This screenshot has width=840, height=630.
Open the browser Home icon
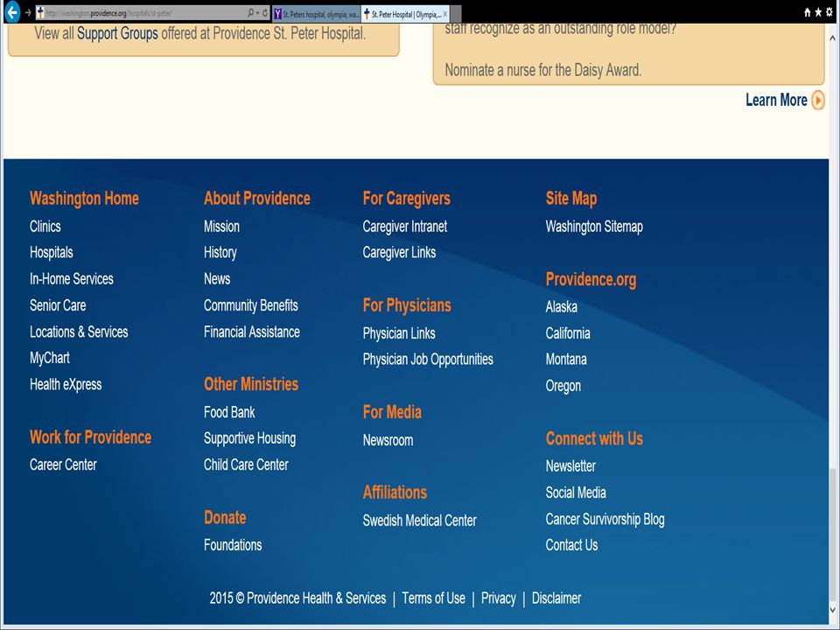click(808, 12)
